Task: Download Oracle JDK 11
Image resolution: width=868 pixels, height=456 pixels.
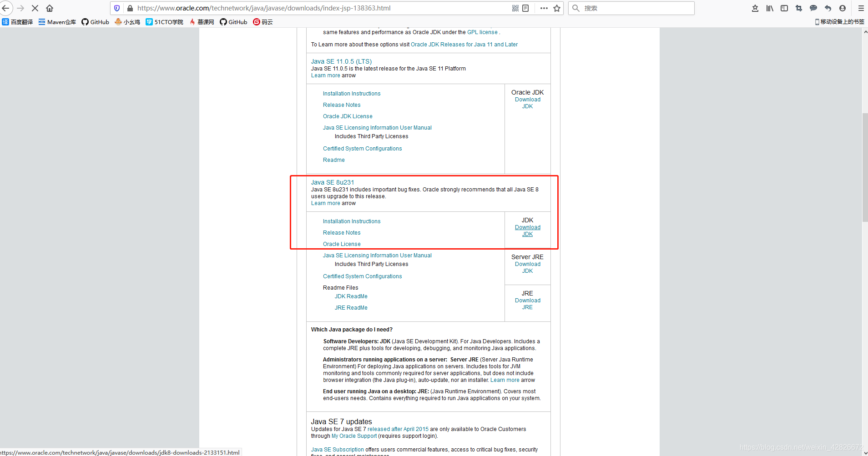Action: 528,103
